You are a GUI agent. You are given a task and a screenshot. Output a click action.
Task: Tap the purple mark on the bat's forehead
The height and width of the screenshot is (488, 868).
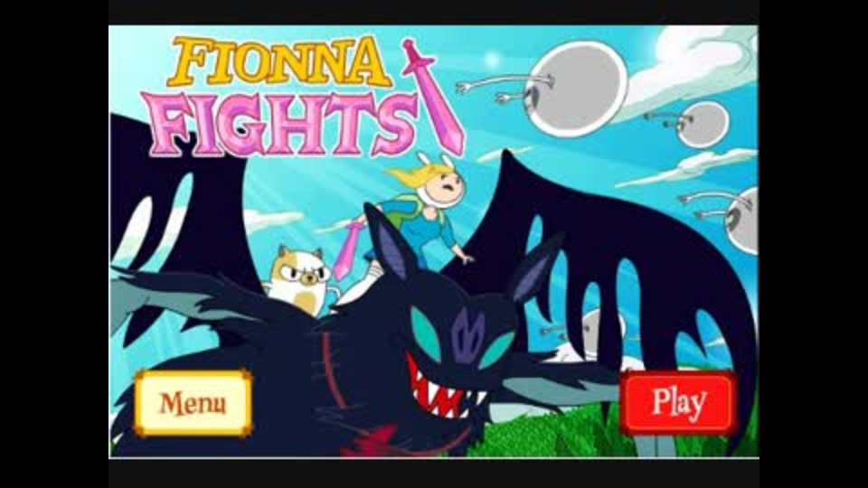467,336
